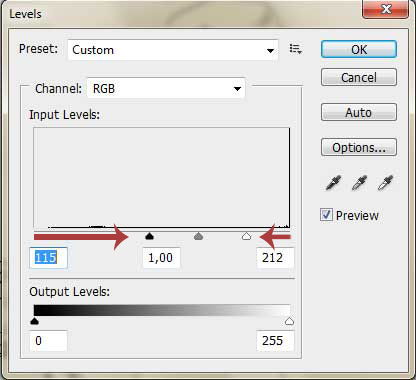Toggle the Preview checkbox
This screenshot has width=416, height=380.
[x=326, y=215]
